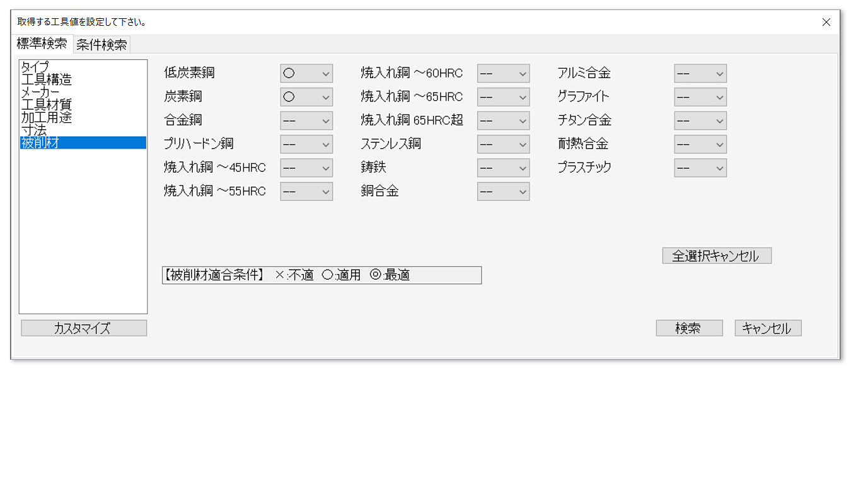Switch to the 標準検索 tab
This screenshot has width=851, height=504.
(x=42, y=44)
